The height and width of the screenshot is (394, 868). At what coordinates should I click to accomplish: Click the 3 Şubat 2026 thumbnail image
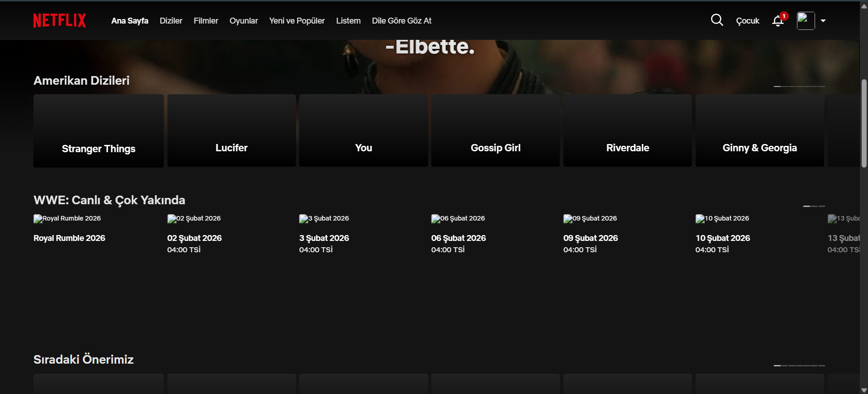point(324,219)
